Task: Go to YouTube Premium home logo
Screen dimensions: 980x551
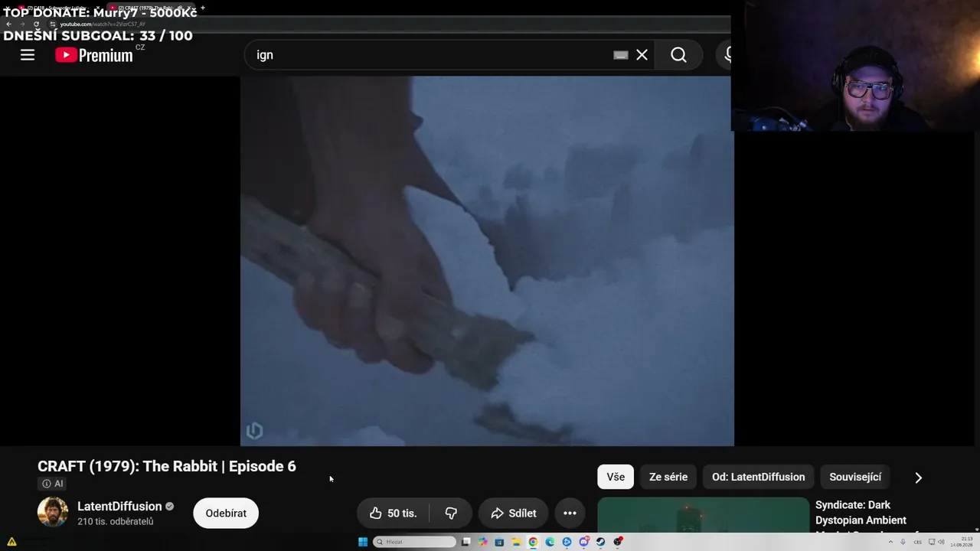Action: pyautogui.click(x=94, y=55)
